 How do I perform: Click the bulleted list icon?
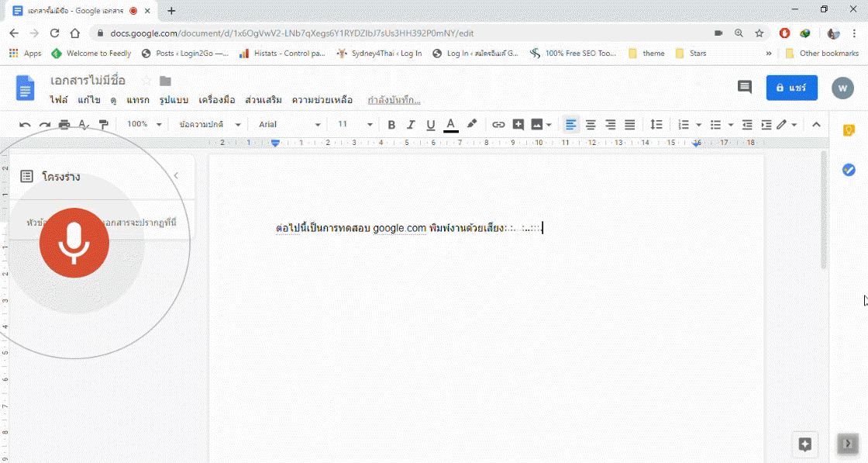[x=715, y=125]
